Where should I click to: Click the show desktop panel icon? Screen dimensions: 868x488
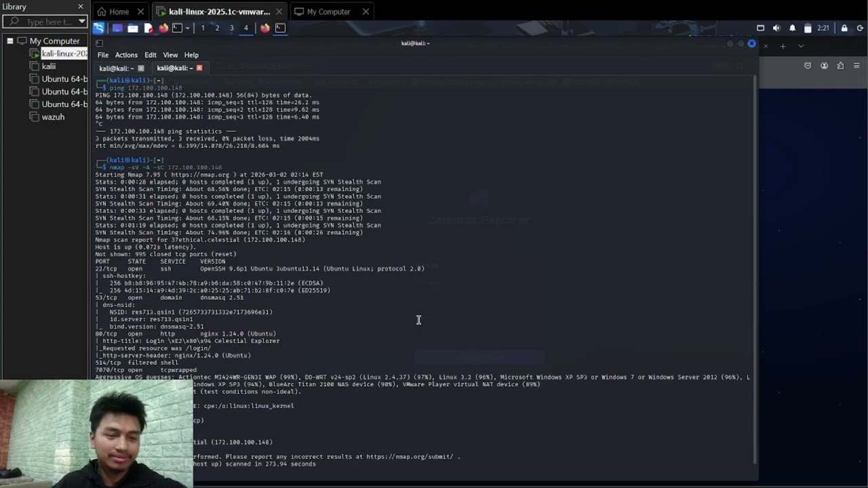117,28
